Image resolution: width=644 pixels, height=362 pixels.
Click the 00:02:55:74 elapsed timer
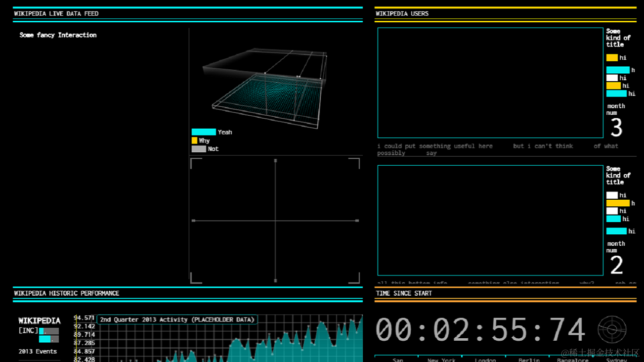tap(480, 330)
